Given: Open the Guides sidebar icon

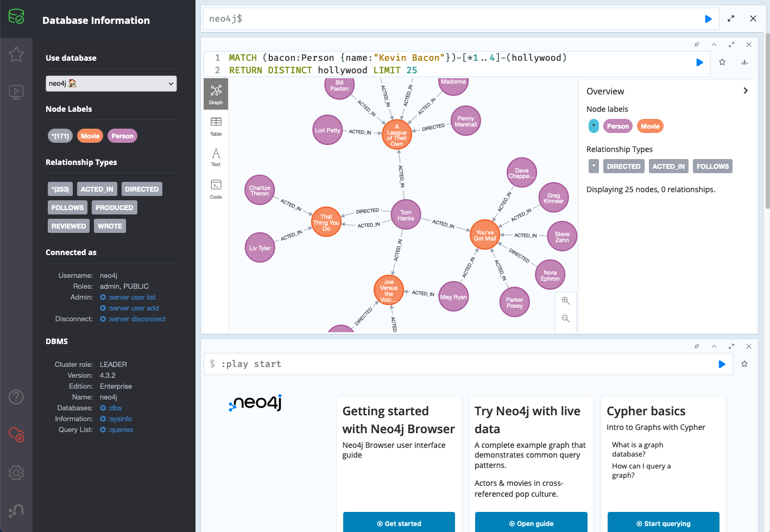Looking at the screenshot, I should pyautogui.click(x=16, y=92).
